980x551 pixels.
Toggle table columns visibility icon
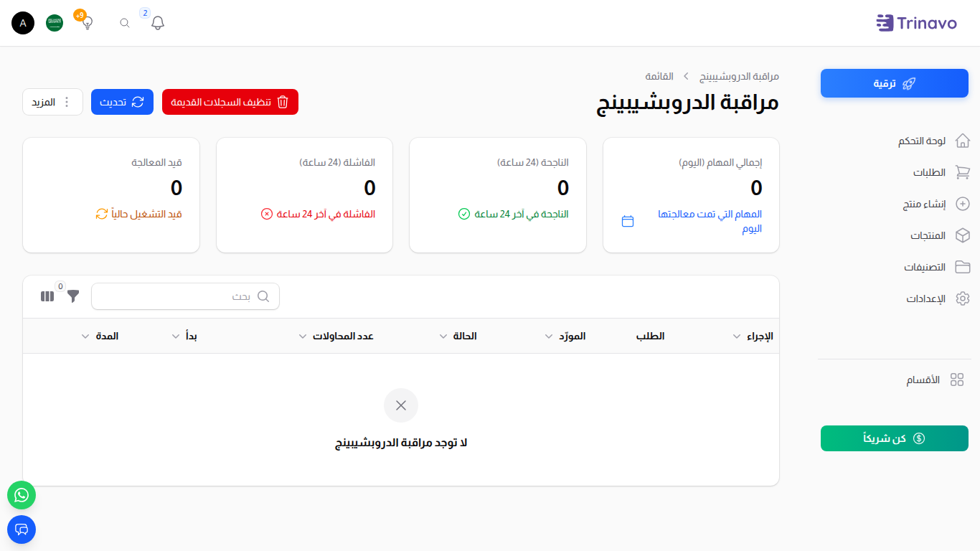pyautogui.click(x=47, y=296)
